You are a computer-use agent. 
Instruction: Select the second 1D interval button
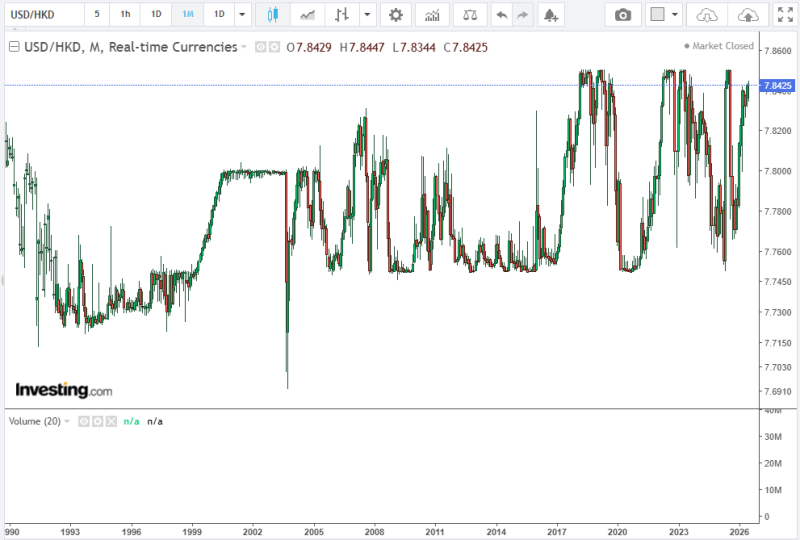pos(219,14)
